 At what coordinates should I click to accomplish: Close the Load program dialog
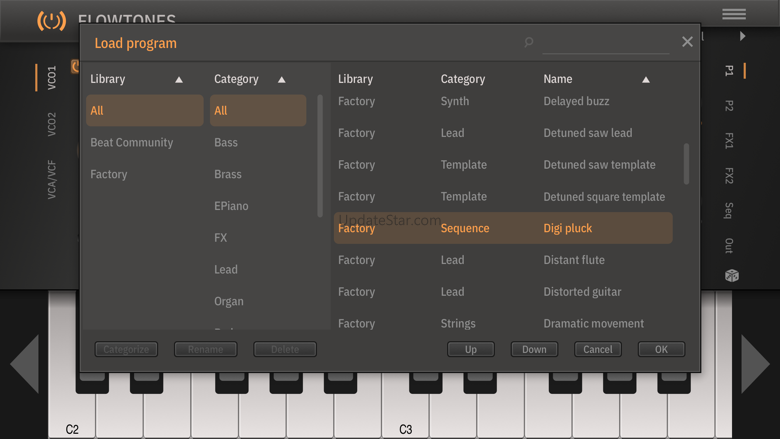tap(687, 42)
